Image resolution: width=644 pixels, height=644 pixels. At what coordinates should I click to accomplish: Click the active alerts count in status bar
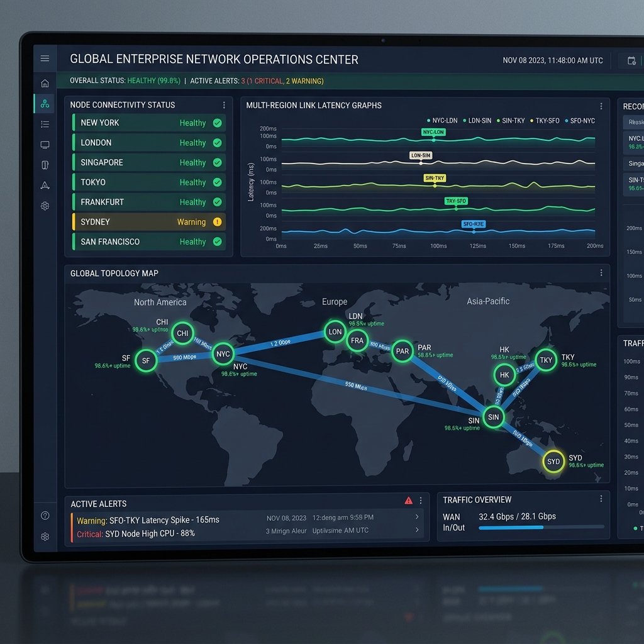pyautogui.click(x=257, y=81)
